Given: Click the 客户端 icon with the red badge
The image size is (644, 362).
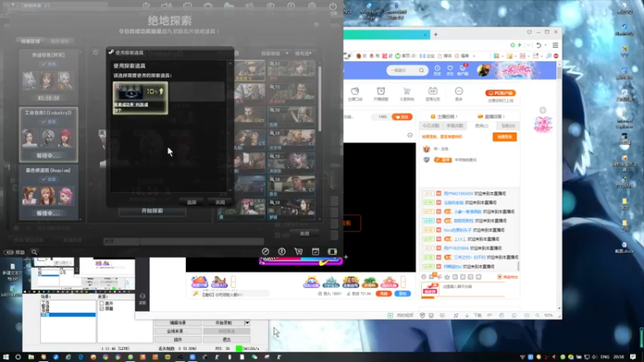Looking at the screenshot, I should (463, 70).
